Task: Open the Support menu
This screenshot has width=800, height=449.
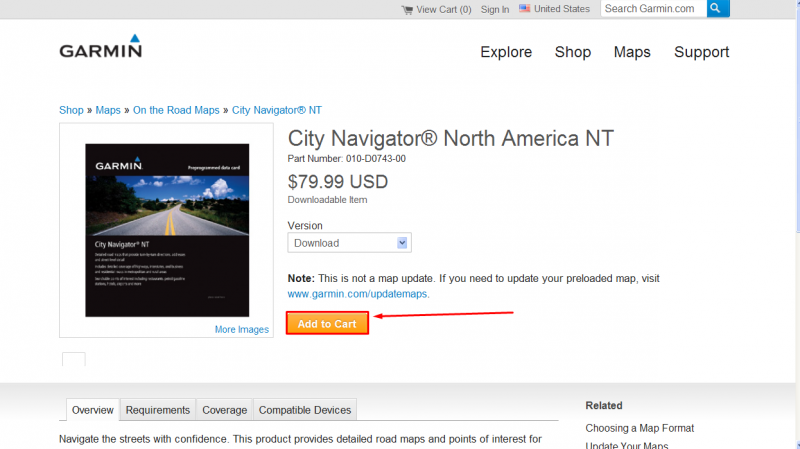Action: (x=701, y=52)
